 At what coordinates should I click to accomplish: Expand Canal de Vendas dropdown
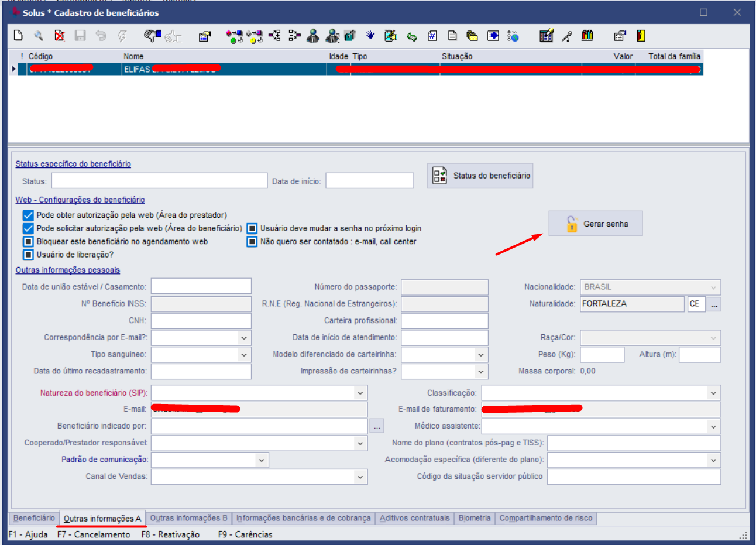(360, 477)
